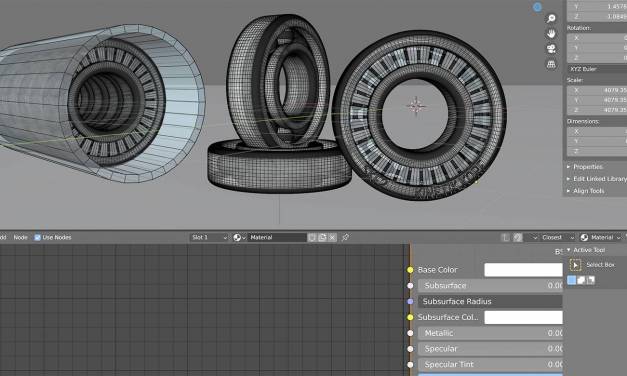The width and height of the screenshot is (627, 376).
Task: Click the Scale Z value field
Action: (x=597, y=110)
